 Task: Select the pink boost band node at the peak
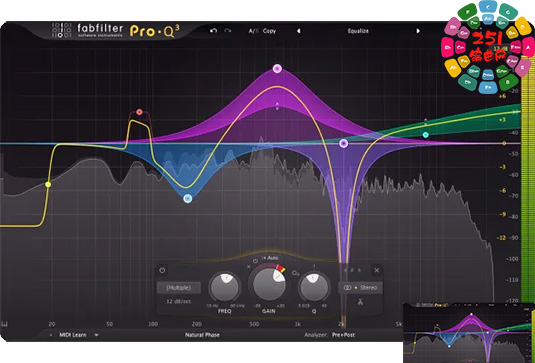pyautogui.click(x=277, y=69)
